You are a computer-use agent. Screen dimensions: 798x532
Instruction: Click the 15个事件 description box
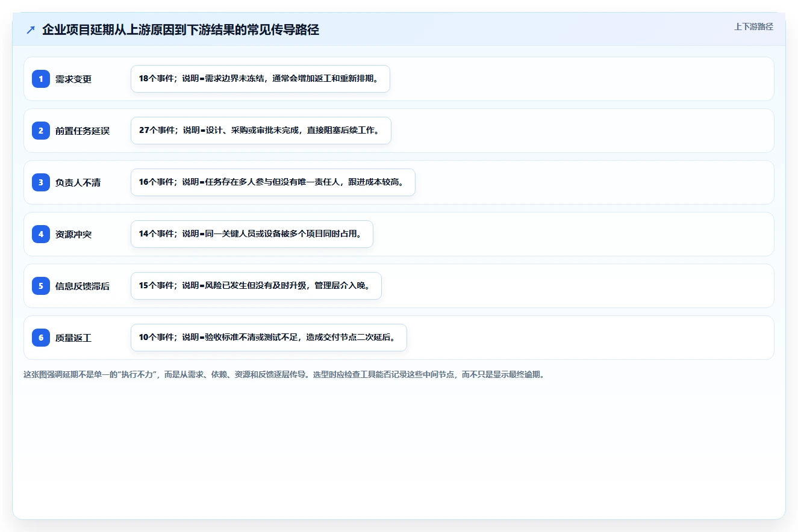tap(256, 286)
